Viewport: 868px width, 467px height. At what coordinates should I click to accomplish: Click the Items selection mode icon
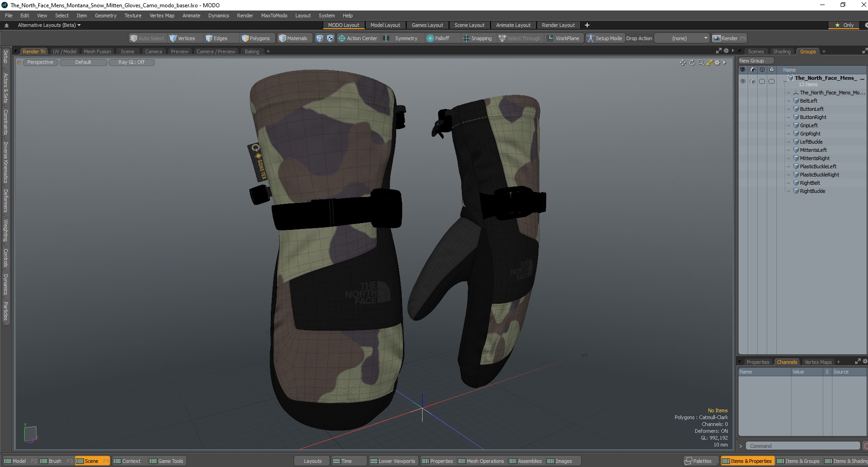point(320,38)
